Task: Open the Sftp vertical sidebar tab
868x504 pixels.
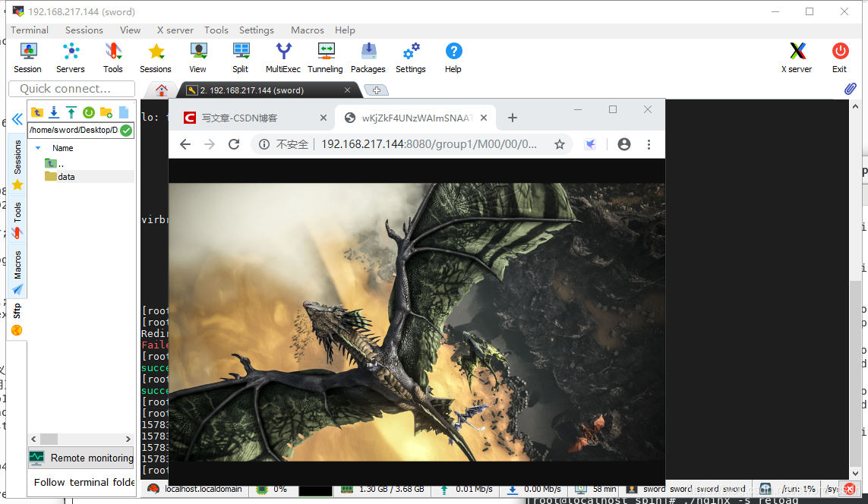Action: pyautogui.click(x=17, y=318)
